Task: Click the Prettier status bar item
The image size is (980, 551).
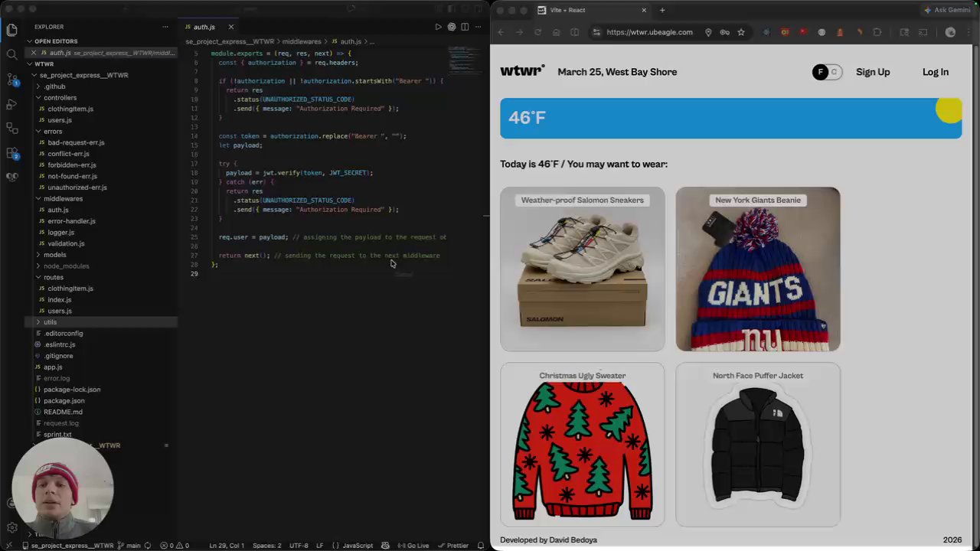Action: pos(453,546)
